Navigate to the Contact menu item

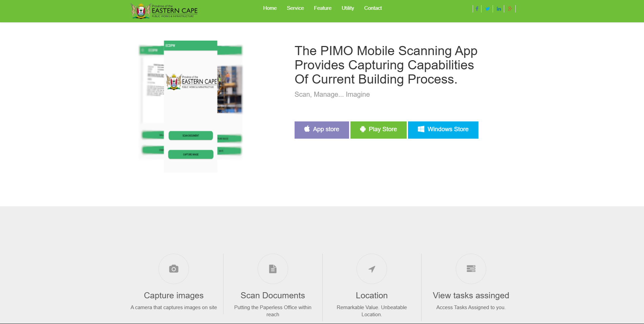pos(373,8)
